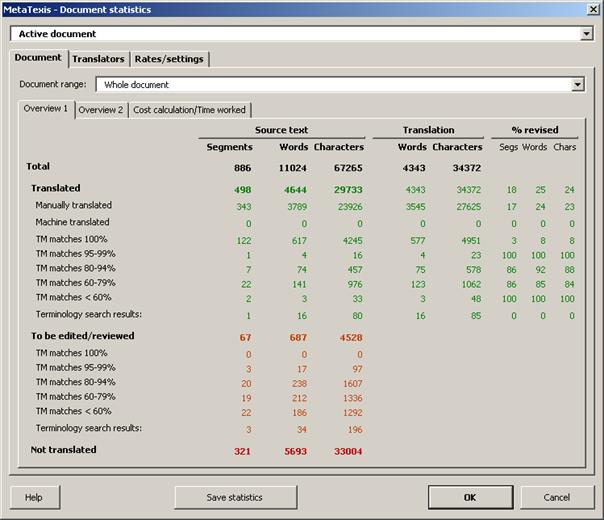604x520 pixels.
Task: Click green translation characters 34372
Action: [468, 190]
